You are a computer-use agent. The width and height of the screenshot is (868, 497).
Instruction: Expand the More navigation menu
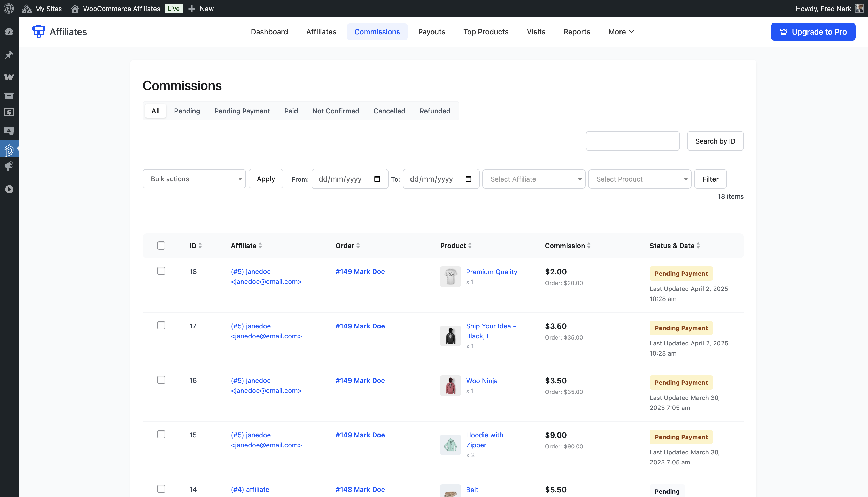pos(621,31)
